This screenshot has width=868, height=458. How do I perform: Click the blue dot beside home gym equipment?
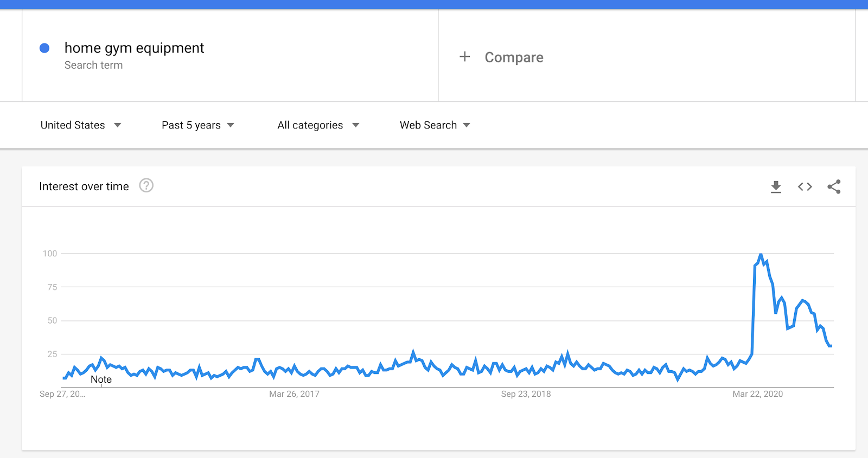[x=44, y=48]
